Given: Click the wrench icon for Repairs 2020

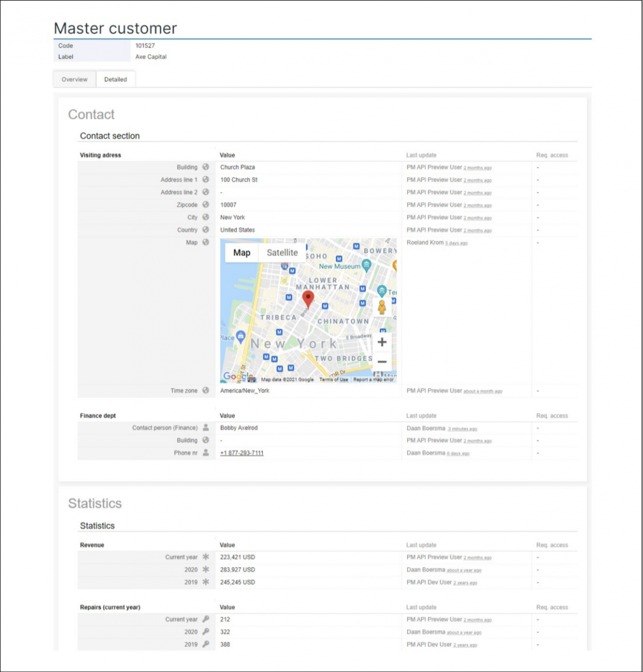Looking at the screenshot, I should [x=206, y=632].
